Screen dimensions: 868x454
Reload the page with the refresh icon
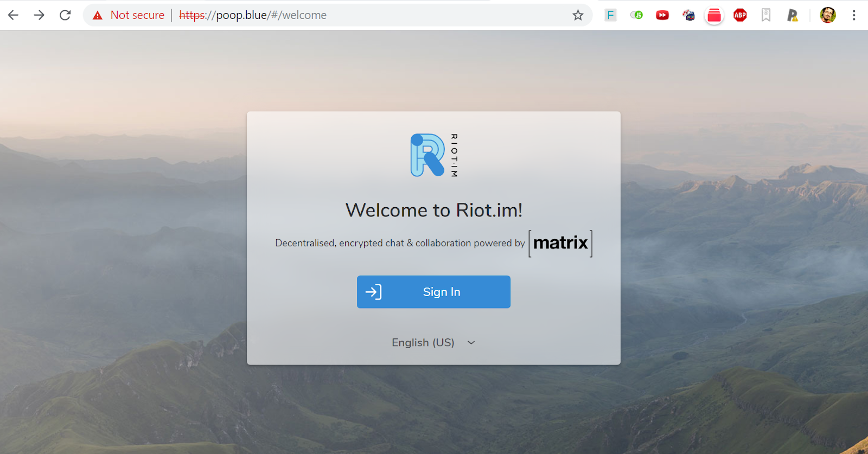(x=65, y=15)
